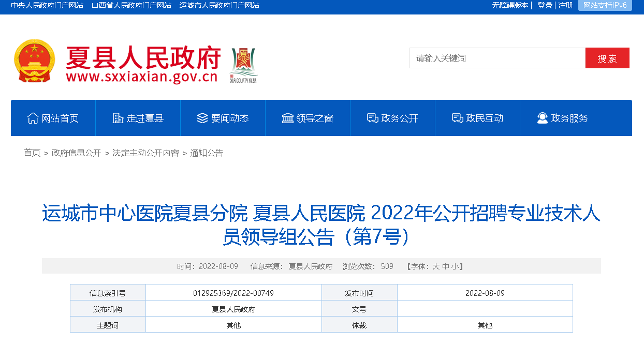
Task: Set font size to 小
Action: 455,266
